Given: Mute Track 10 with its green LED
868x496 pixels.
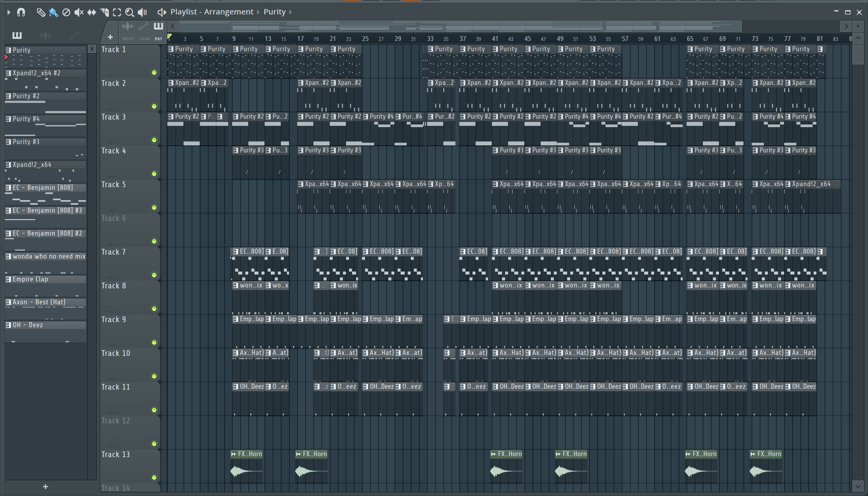Looking at the screenshot, I should coord(154,376).
